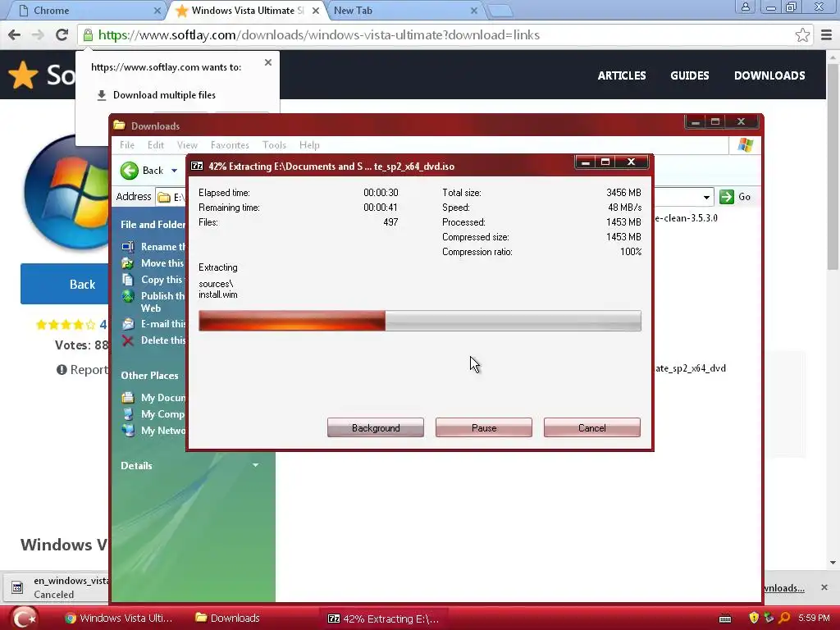Click the keyboard tray icon
Screen dimensions: 840x630
point(725,619)
